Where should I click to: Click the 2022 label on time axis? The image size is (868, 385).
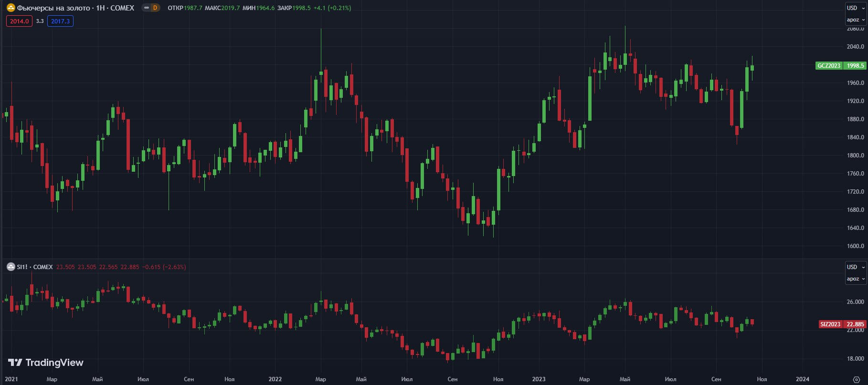(275, 379)
